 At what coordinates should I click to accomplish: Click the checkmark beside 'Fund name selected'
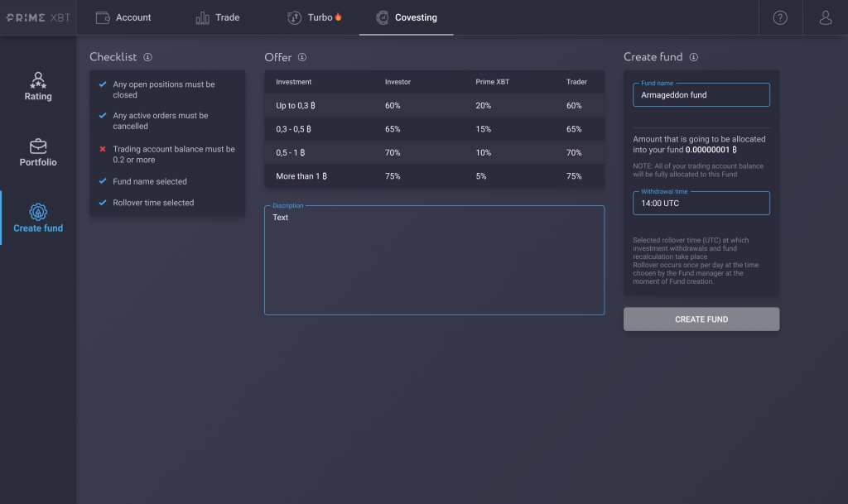[x=103, y=181]
